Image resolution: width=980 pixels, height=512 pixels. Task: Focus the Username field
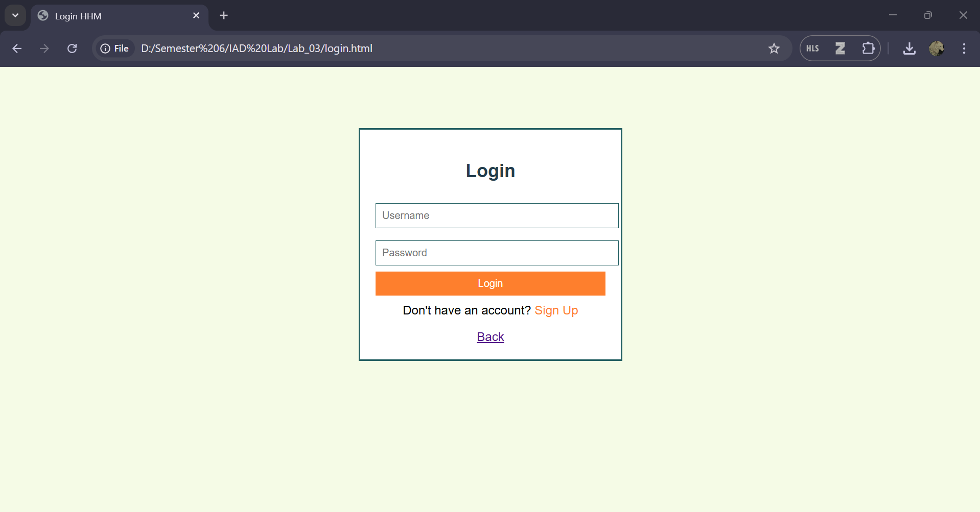tap(497, 215)
